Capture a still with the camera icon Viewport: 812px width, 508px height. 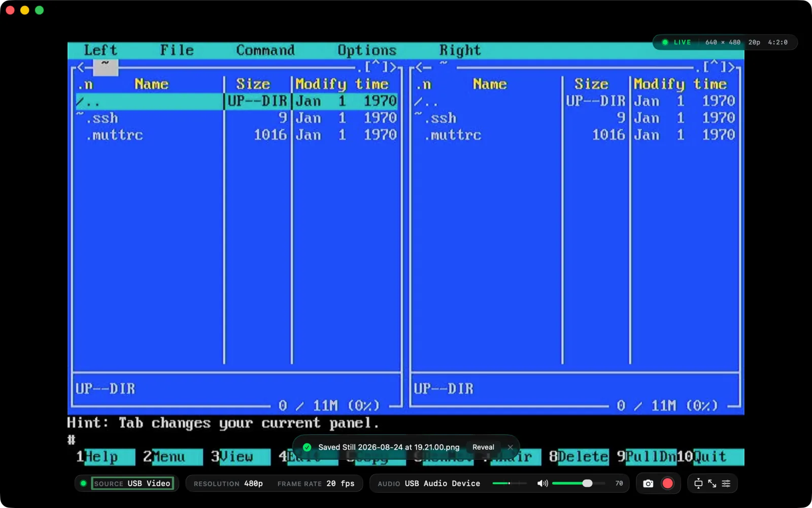648,484
